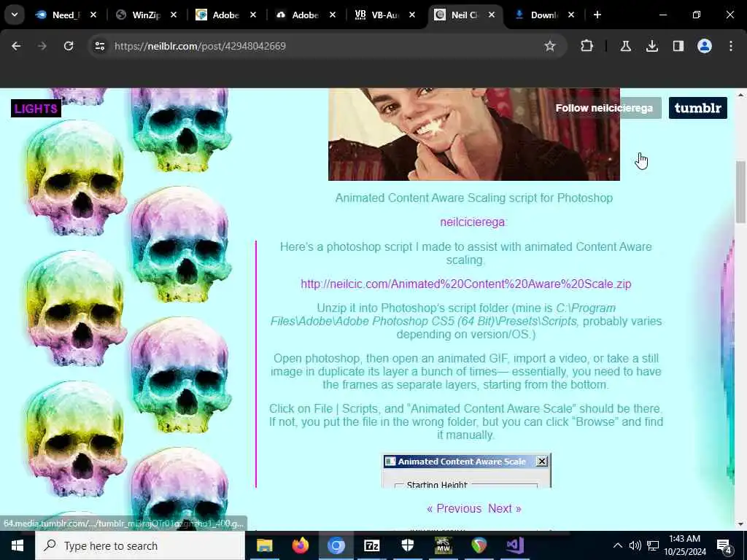Open the Windows Start menu
The width and height of the screenshot is (747, 560).
18,545
